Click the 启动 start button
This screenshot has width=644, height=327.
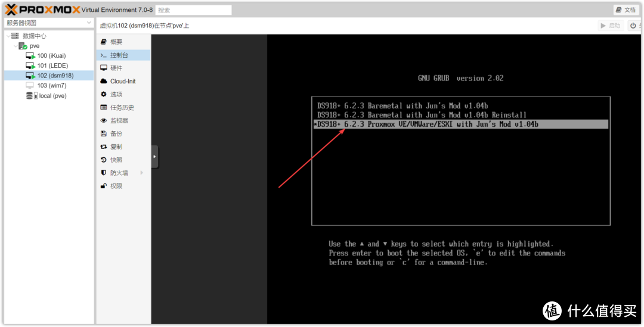pyautogui.click(x=611, y=26)
